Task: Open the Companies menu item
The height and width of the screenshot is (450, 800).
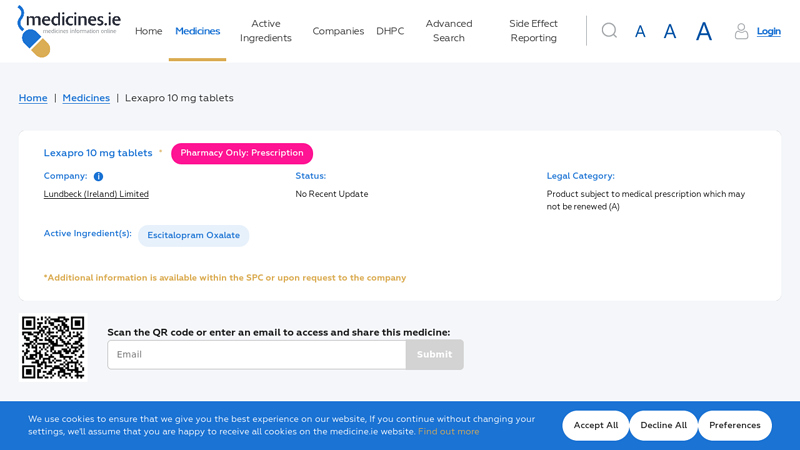Action: 338,31
